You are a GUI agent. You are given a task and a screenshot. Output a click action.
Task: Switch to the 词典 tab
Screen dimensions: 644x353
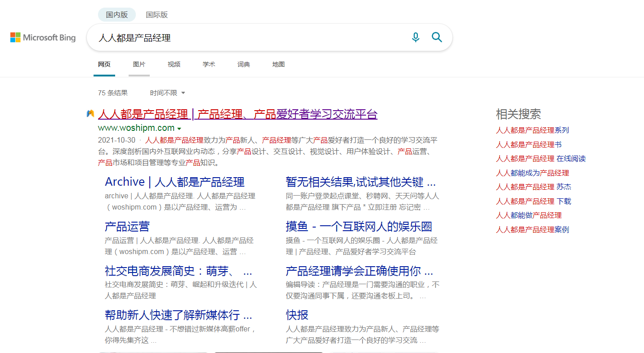pos(243,64)
